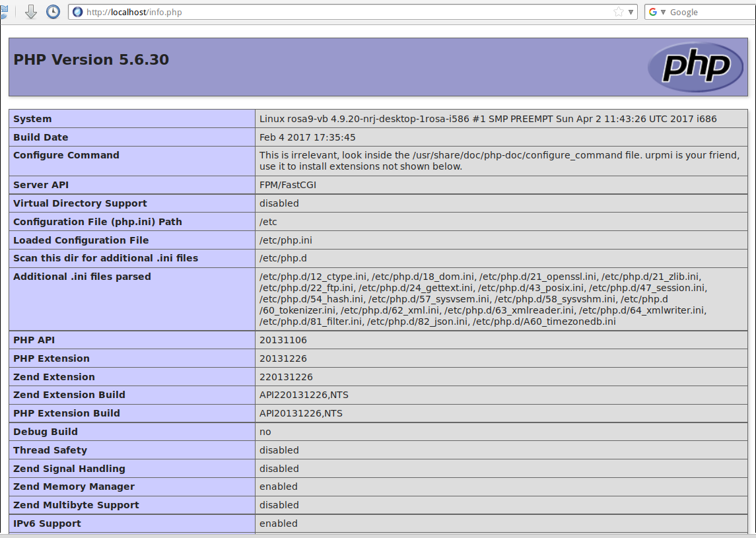The width and height of the screenshot is (756, 538).
Task: Click the PHP logo image
Action: 695,67
